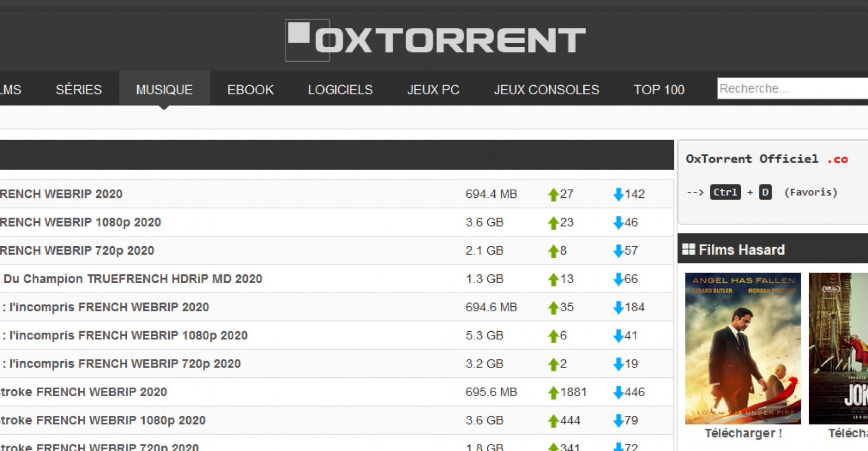Click the Ctrl key badge
This screenshot has height=451, width=868.
pyautogui.click(x=725, y=192)
